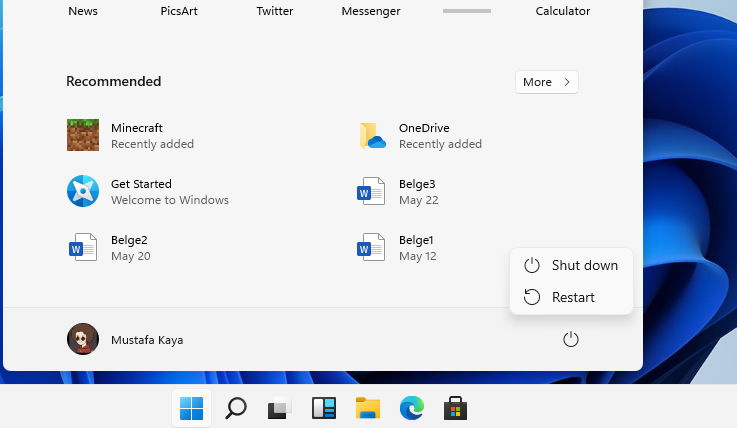Launch File Explorer from the taskbar
The image size is (737, 428).
point(368,408)
